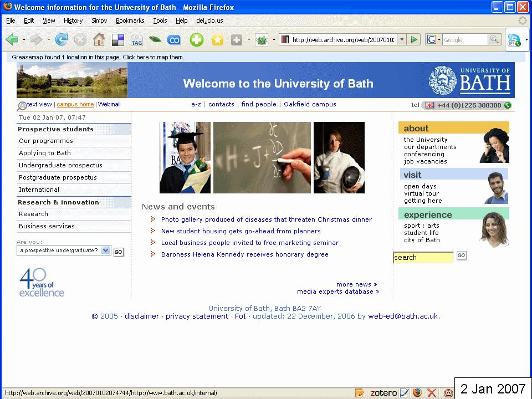Click the pencil note icon beside zotero
This screenshot has width=532, height=399.
click(404, 392)
